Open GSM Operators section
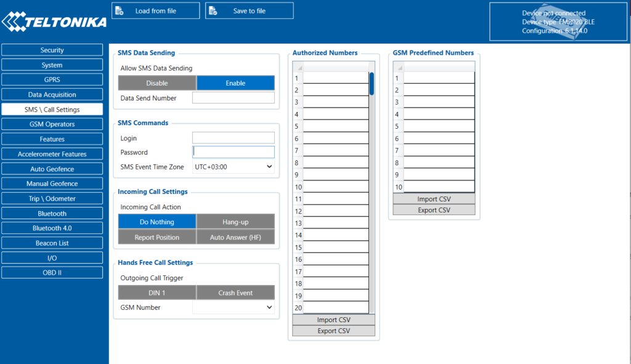The width and height of the screenshot is (631, 364). 52,124
